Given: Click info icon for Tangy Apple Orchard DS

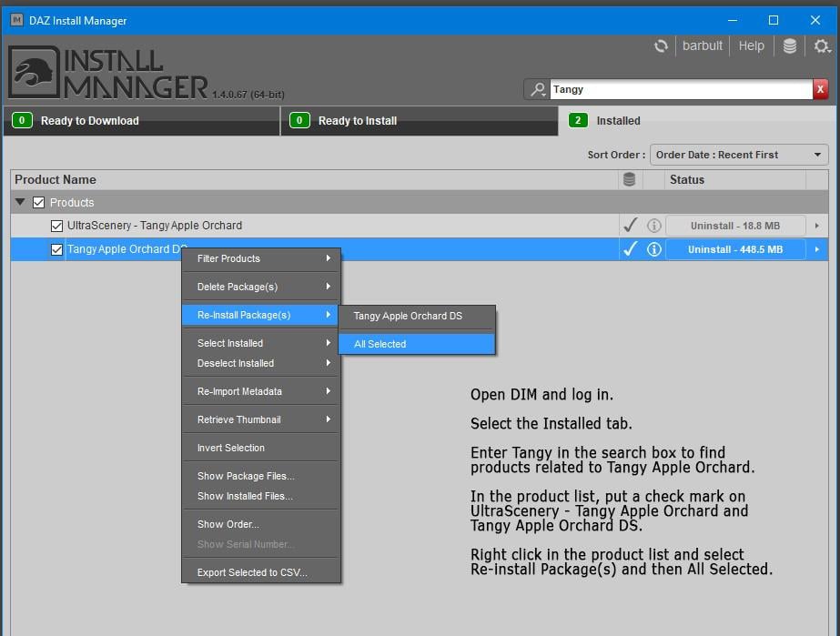Looking at the screenshot, I should 653,249.
